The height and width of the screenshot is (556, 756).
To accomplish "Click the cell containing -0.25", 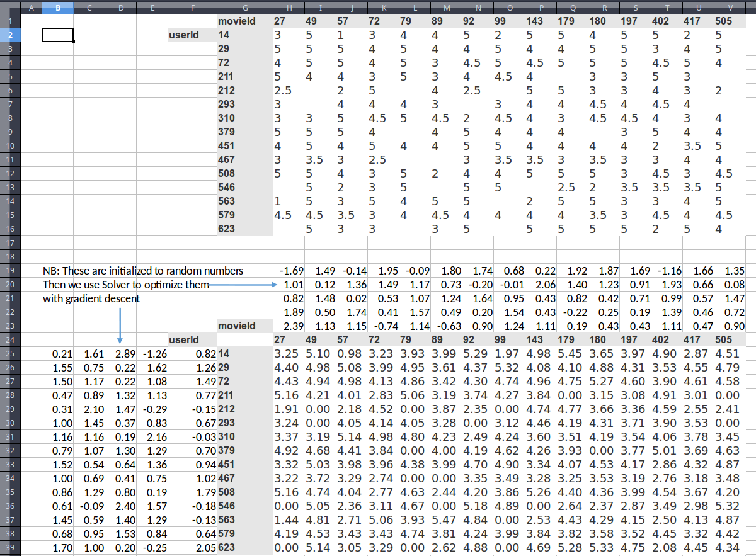I will pos(152,548).
